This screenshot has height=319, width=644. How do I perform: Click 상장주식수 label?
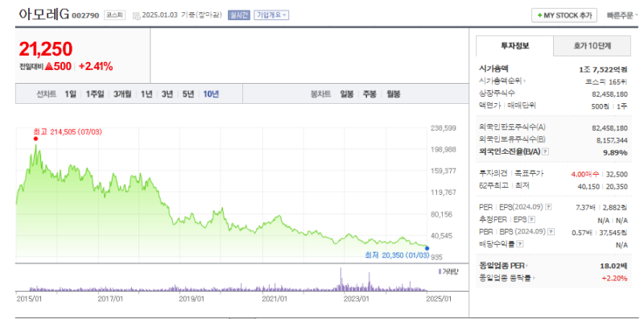497,93
